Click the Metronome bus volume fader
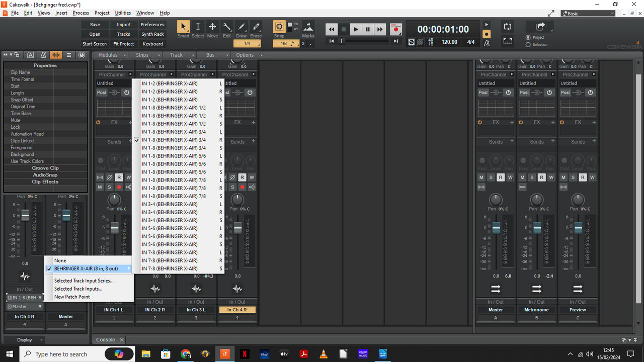Viewport: 644px width, 362px height. tap(537, 228)
